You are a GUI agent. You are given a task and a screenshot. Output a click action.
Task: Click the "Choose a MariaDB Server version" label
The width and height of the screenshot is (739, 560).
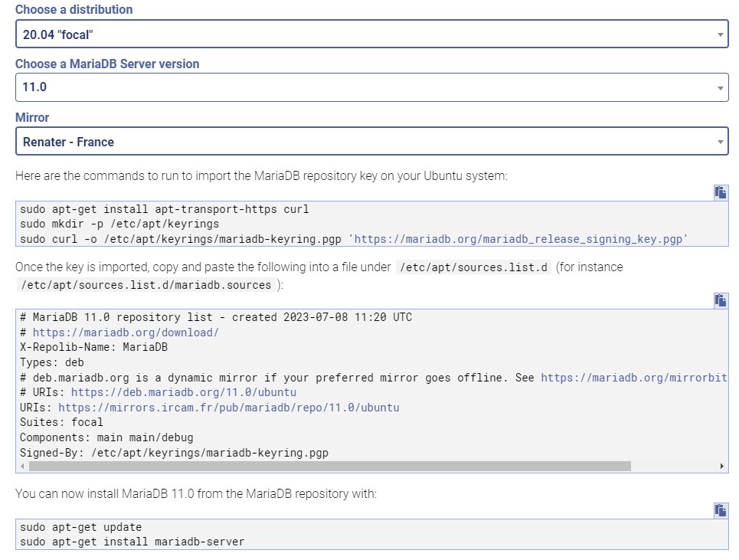pyautogui.click(x=107, y=64)
